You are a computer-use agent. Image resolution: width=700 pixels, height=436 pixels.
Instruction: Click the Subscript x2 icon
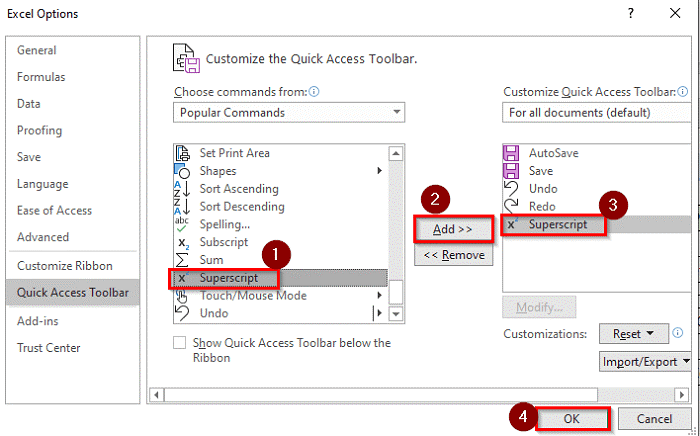coord(183,243)
